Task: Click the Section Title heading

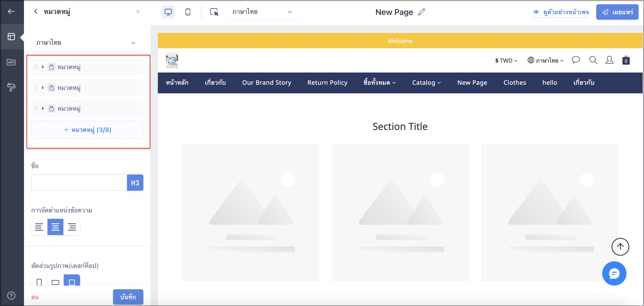Action: click(x=400, y=127)
